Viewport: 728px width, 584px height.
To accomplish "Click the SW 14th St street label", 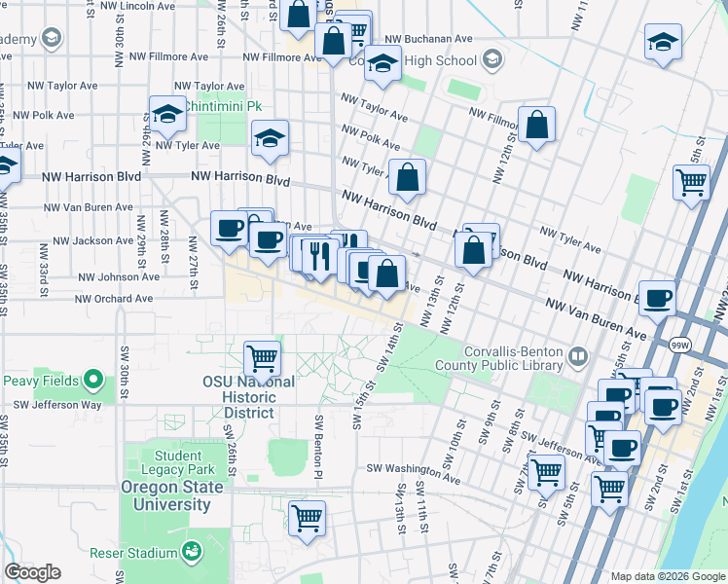I will [x=389, y=347].
